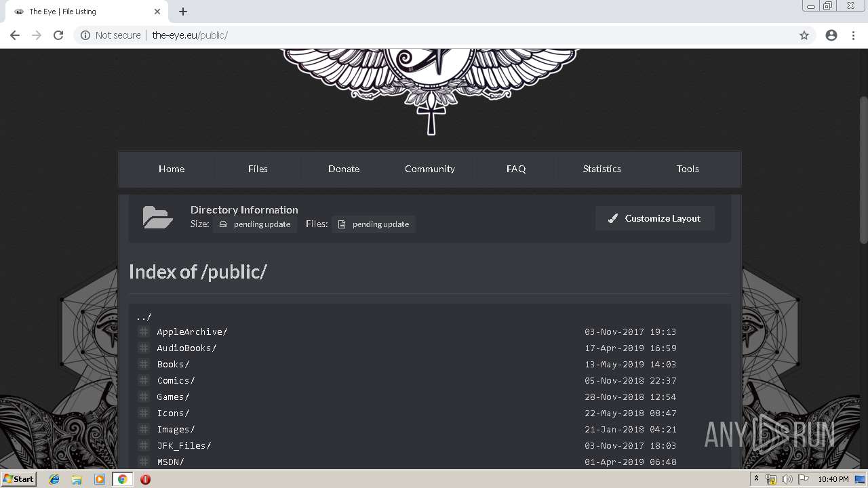
Task: Open the AudioBooks/ folder link
Action: coord(187,348)
